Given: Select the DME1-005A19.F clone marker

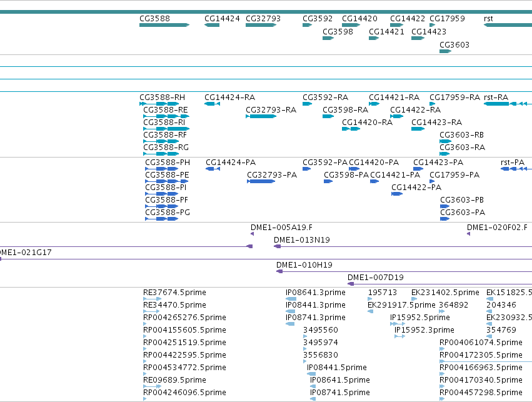Looking at the screenshot, I should point(252,234).
